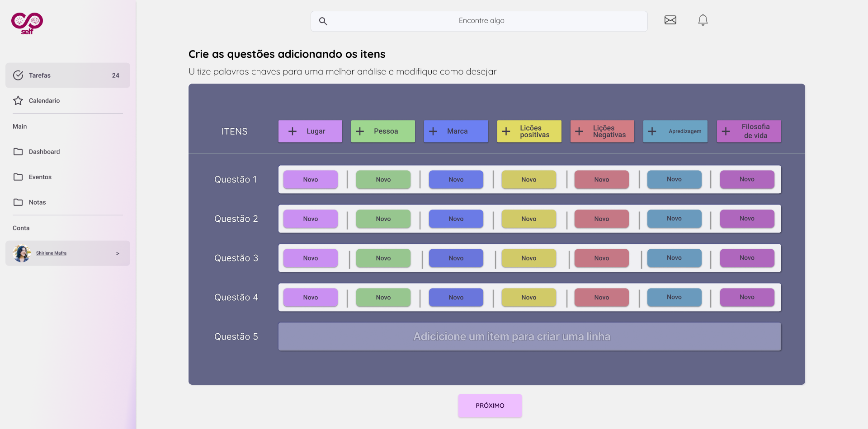Go to Notas in the sidebar

pos(68,202)
